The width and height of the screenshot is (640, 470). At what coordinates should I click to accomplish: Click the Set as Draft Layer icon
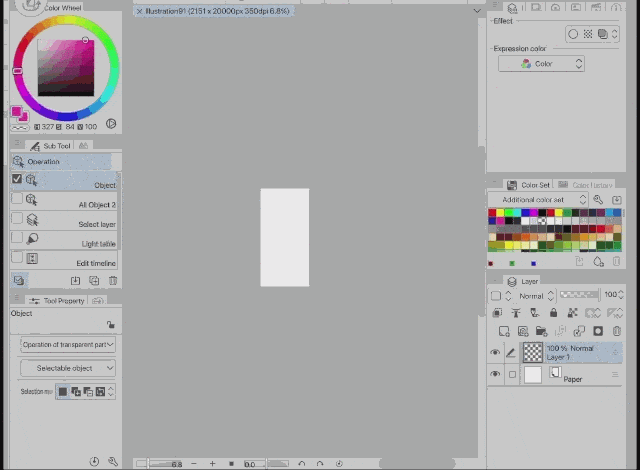pos(535,313)
